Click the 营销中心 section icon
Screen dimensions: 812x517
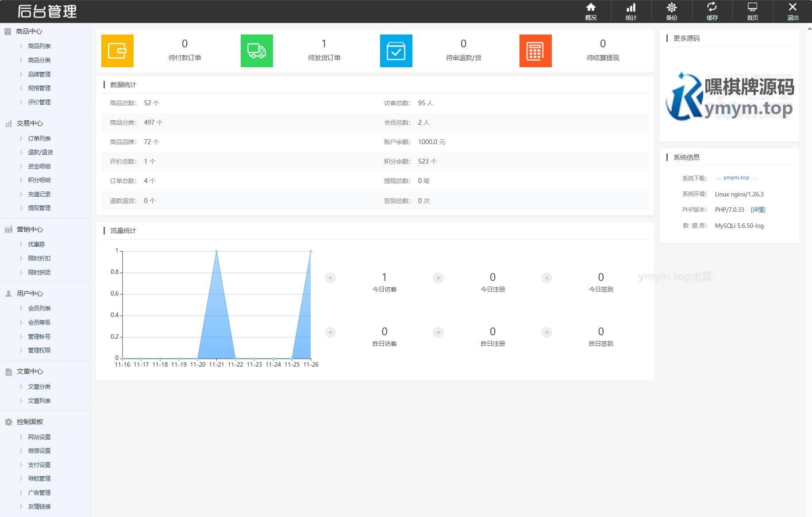pos(8,229)
